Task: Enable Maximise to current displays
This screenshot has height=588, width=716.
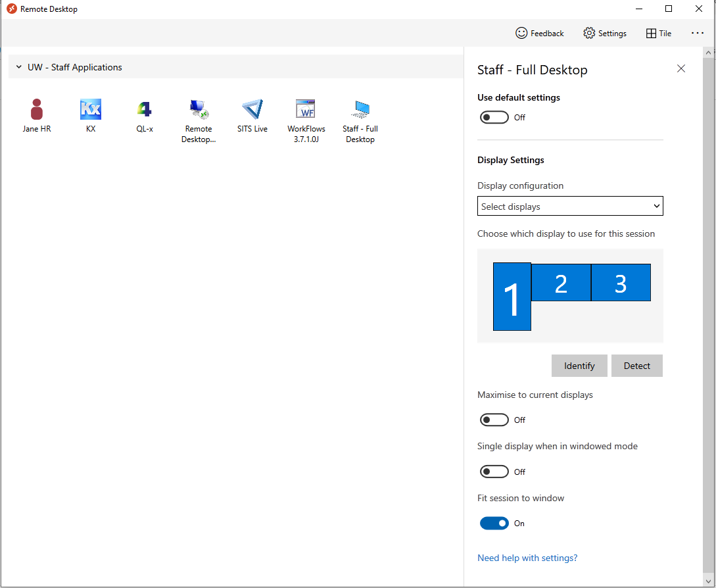Action: 494,420
